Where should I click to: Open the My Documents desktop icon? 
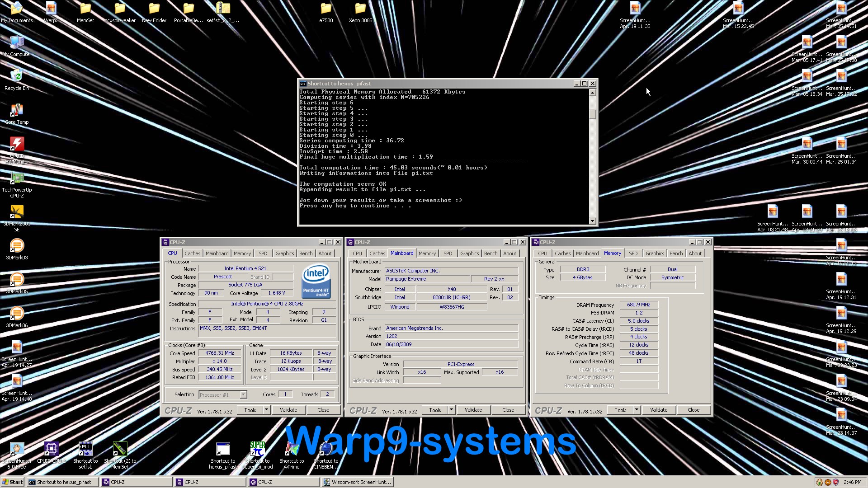pyautogui.click(x=17, y=12)
